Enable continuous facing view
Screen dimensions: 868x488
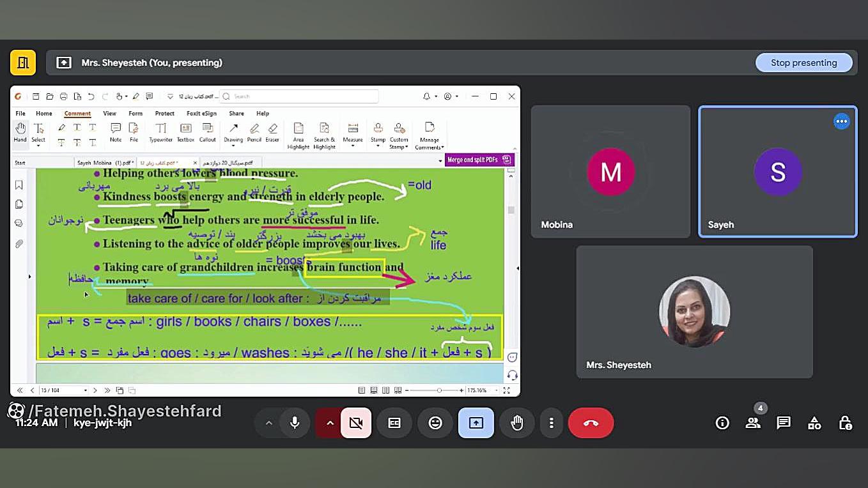coord(398,390)
